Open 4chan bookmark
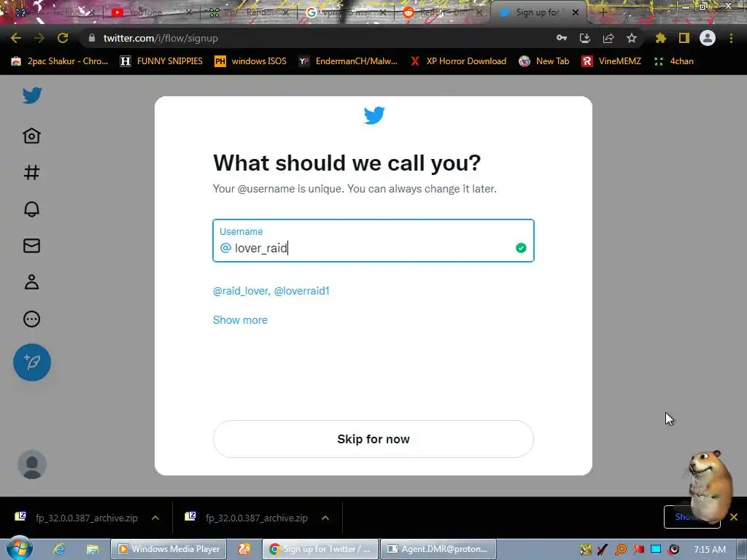Screen dimensions: 747x560 coord(673,61)
